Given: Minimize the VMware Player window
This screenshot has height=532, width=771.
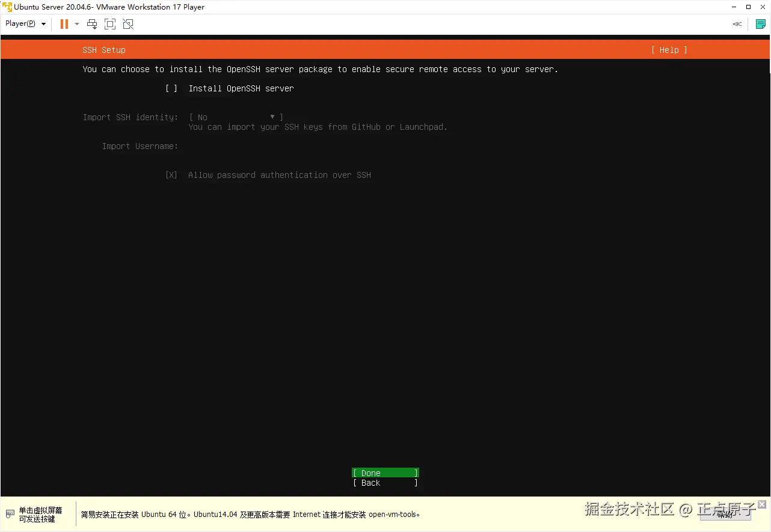Looking at the screenshot, I should coord(733,7).
